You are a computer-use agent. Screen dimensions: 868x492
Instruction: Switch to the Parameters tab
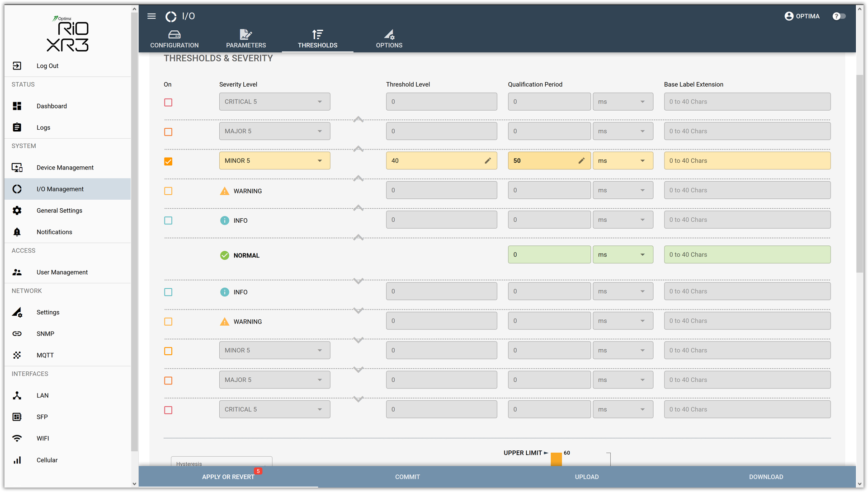[x=246, y=39]
